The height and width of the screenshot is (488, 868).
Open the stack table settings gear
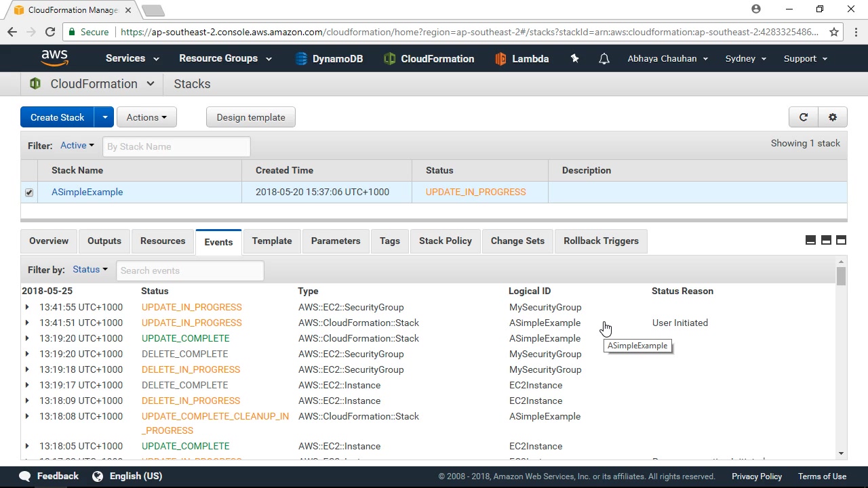(833, 117)
